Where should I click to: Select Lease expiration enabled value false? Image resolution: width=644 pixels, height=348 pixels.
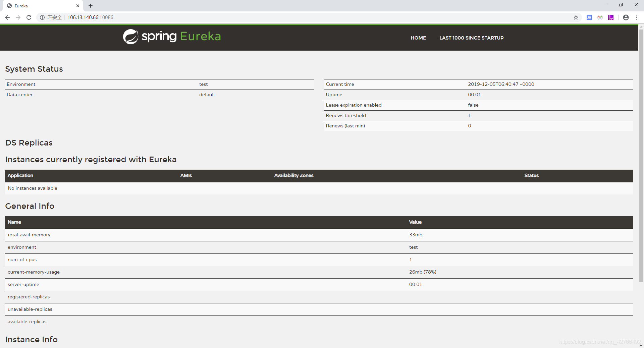[x=473, y=105]
